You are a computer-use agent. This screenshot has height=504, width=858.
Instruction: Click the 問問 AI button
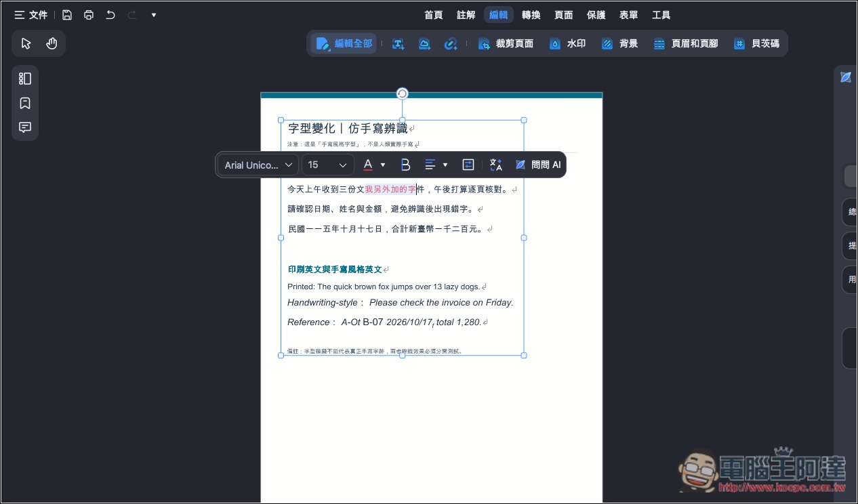tap(538, 165)
